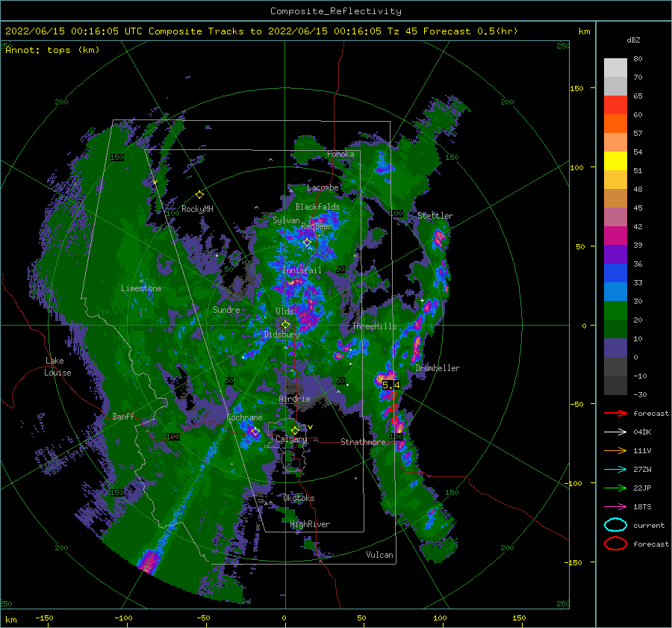Click the Okotoks label

point(299,498)
